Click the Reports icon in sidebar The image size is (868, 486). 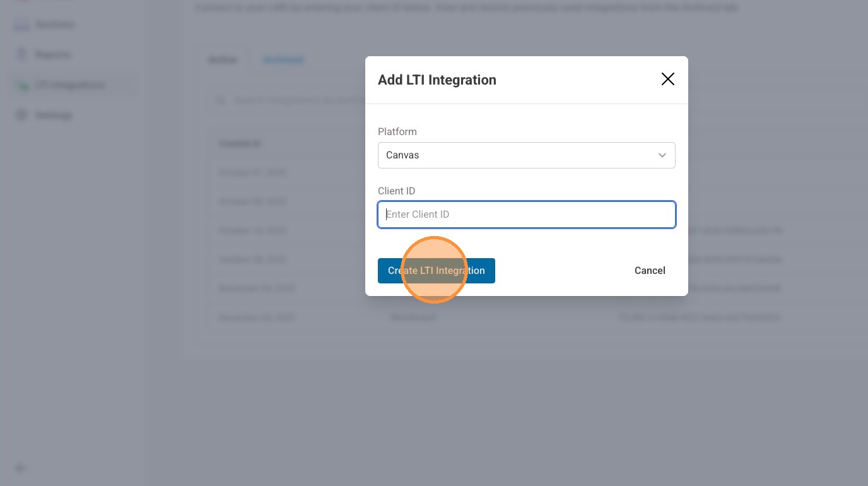pos(22,55)
